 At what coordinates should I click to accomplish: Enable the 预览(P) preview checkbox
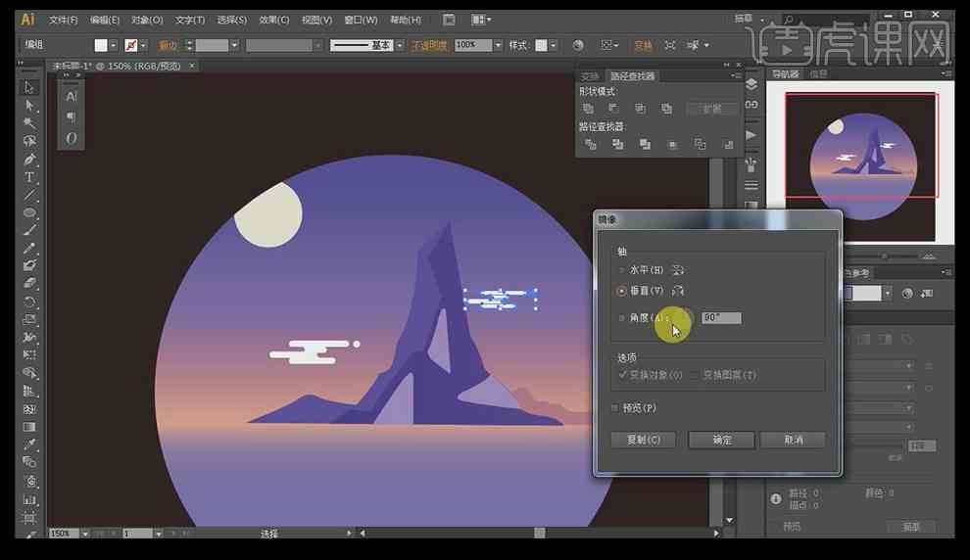pos(615,408)
